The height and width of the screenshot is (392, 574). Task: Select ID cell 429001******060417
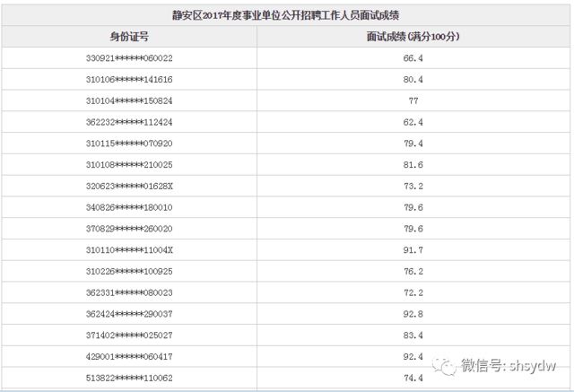click(x=129, y=356)
